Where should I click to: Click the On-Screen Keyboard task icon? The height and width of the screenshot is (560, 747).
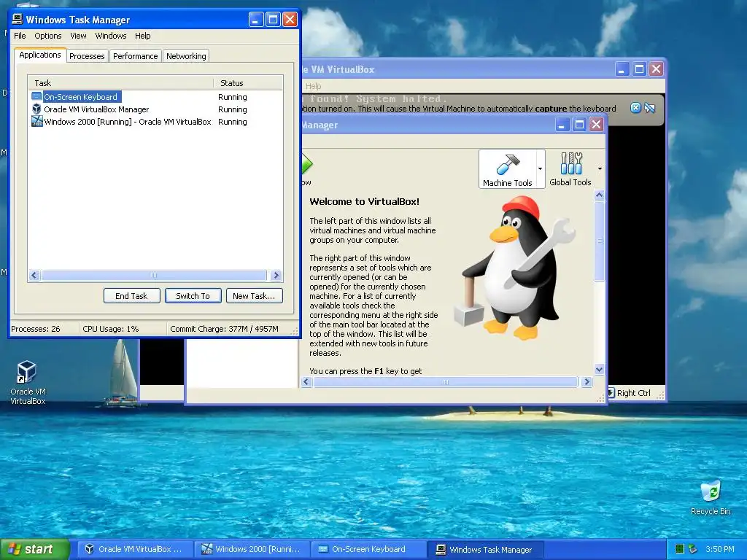(36, 97)
